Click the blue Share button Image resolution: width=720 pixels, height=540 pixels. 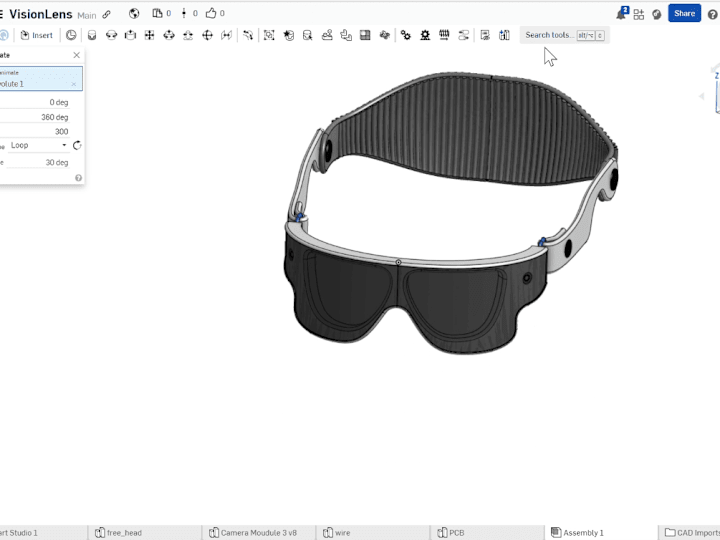coord(684,13)
